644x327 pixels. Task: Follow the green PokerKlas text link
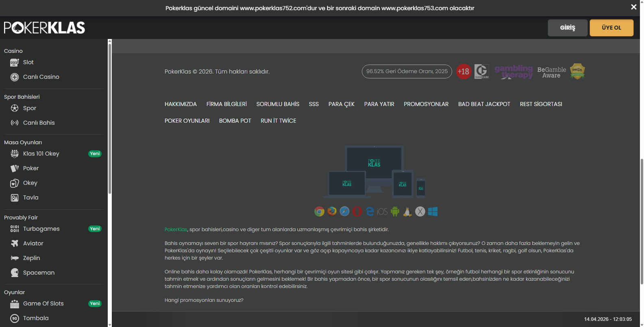point(176,230)
